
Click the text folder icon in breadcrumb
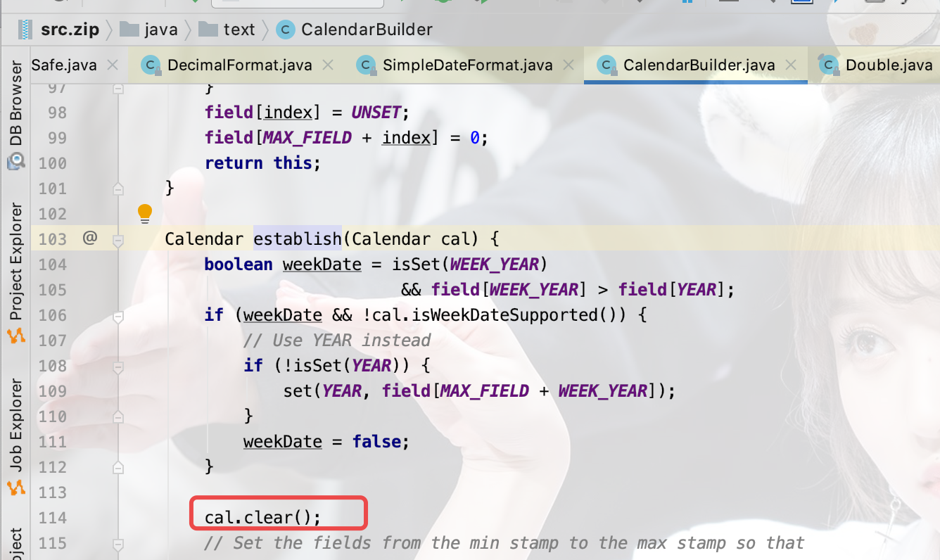pos(208,30)
